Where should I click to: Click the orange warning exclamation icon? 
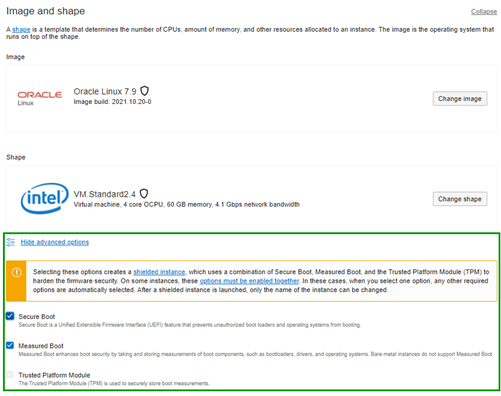[x=16, y=272]
